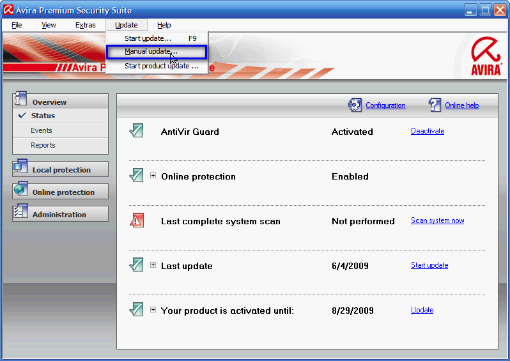
Task: Expand the Administration sidebar section
Action: click(60, 214)
